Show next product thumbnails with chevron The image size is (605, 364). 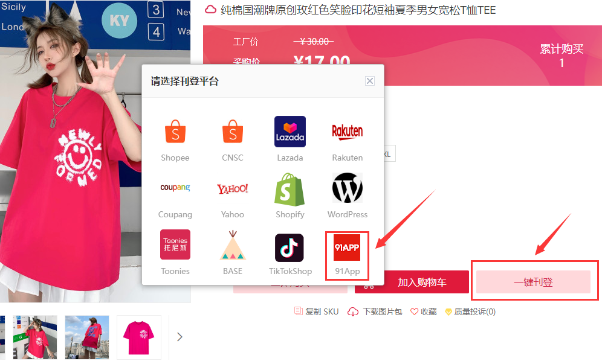180,337
